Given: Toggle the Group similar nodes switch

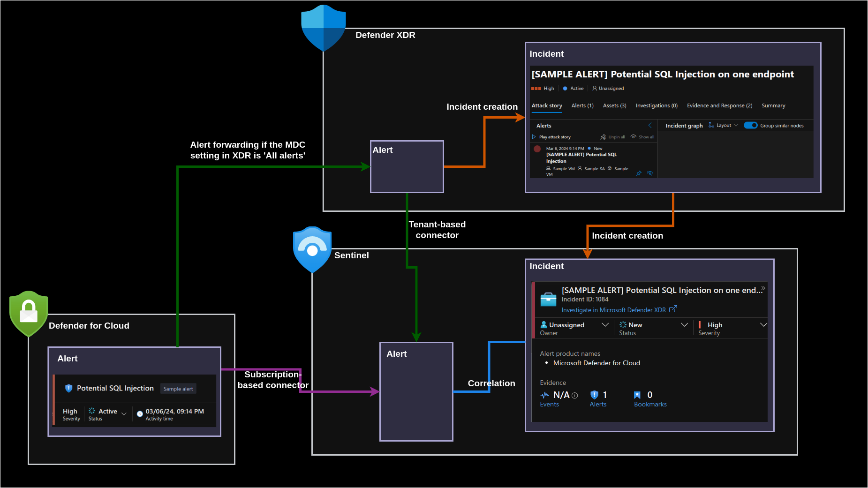Looking at the screenshot, I should pyautogui.click(x=750, y=125).
